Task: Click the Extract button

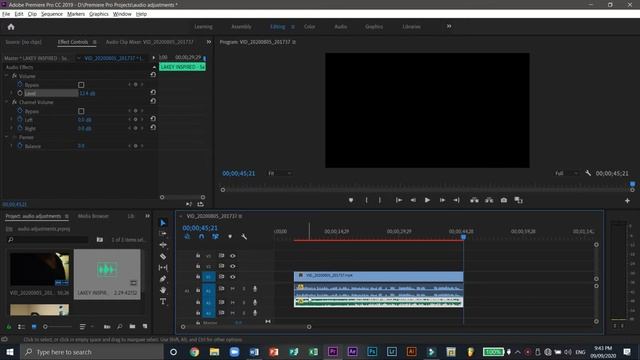Action: pos(489,200)
